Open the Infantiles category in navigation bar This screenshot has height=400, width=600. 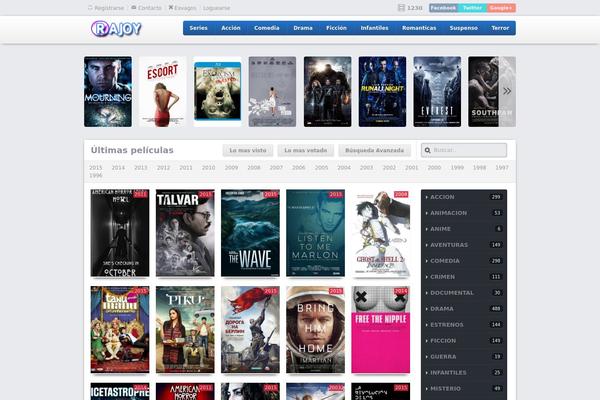tap(374, 28)
